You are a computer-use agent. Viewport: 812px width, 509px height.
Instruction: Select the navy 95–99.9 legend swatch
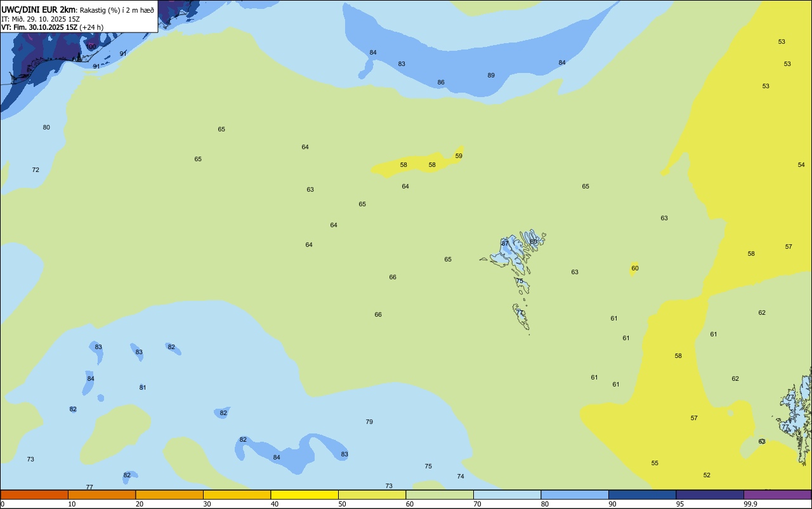(x=710, y=494)
